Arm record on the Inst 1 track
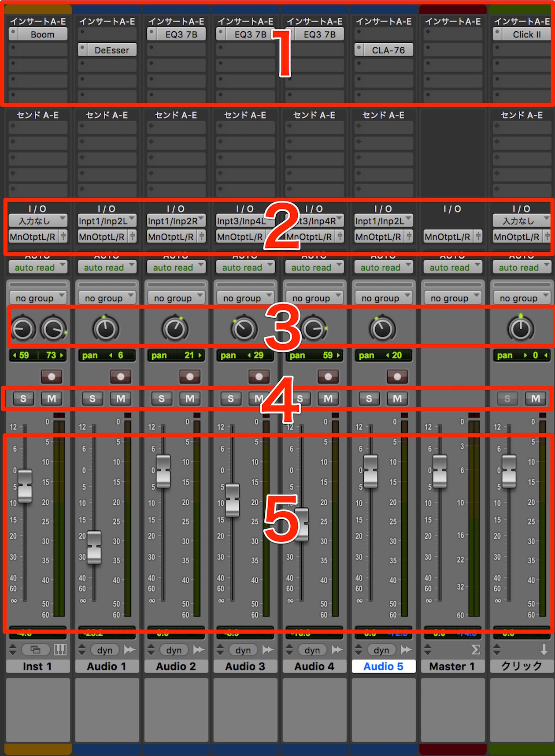This screenshot has width=555, height=756. 52,376
